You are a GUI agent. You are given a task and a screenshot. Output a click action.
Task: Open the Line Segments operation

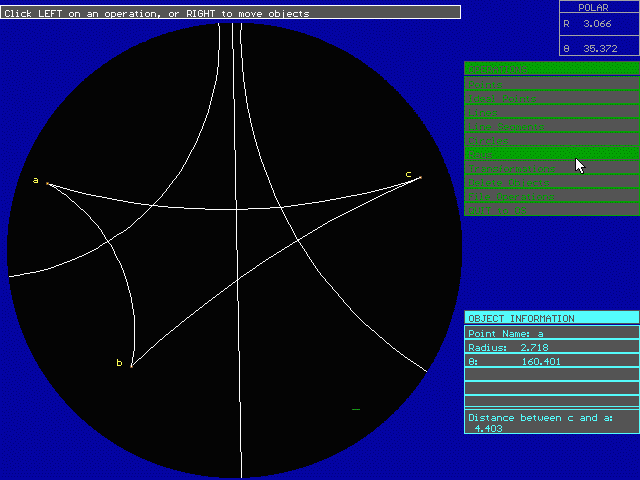pyautogui.click(x=552, y=126)
